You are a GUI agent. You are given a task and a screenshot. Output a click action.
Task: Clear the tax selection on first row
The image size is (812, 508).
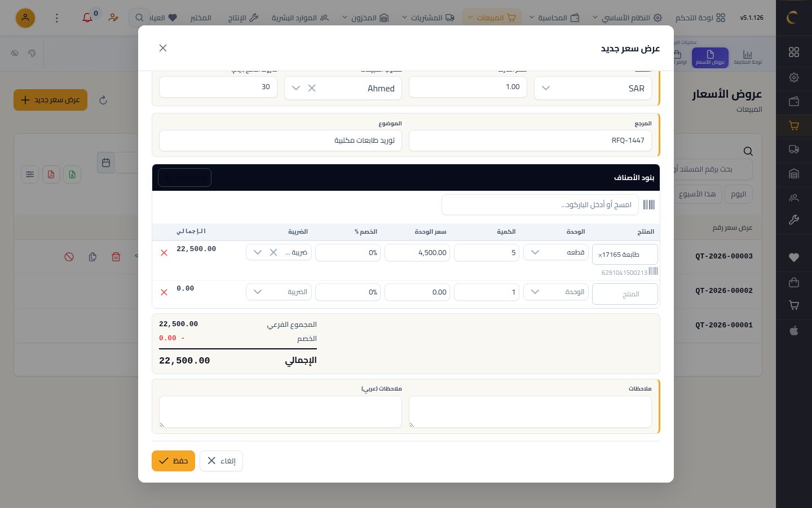pos(273,252)
